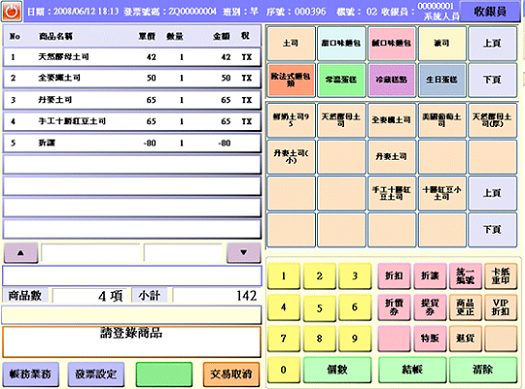Click 下頁 beside 生日蛋糕 category
This screenshot has height=389, width=525.
492,80
